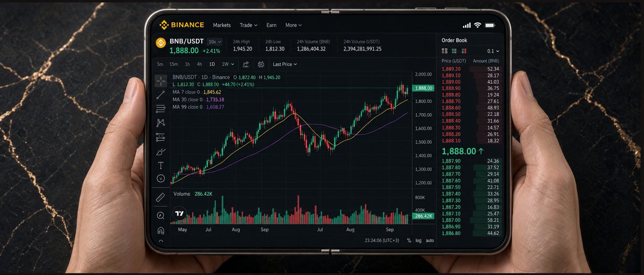This screenshot has height=275, width=644.
Task: Select the brush drawing tool
Action: coord(160,151)
